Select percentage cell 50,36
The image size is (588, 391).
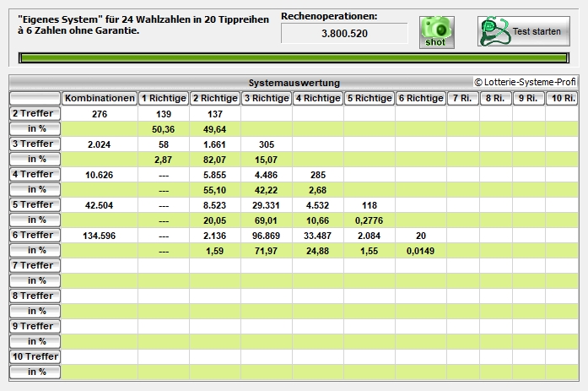click(x=164, y=129)
